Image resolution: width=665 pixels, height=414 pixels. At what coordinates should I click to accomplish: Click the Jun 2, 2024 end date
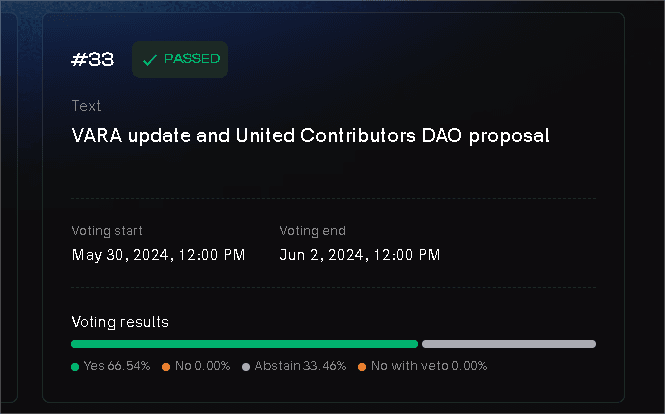[360, 255]
